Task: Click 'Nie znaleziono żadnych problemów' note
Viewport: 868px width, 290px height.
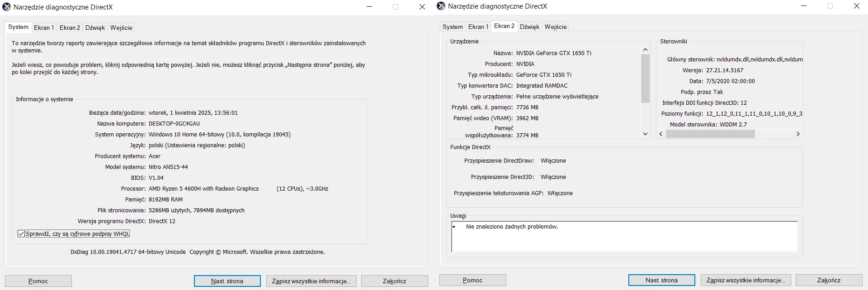Action: click(512, 227)
